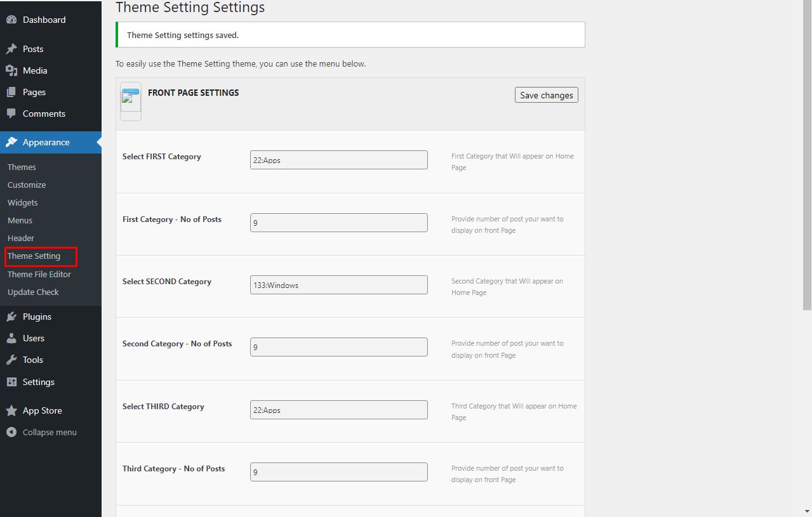Screen dimensions: 812x517
Task: Click First Category number of posts field
Action: tap(338, 223)
